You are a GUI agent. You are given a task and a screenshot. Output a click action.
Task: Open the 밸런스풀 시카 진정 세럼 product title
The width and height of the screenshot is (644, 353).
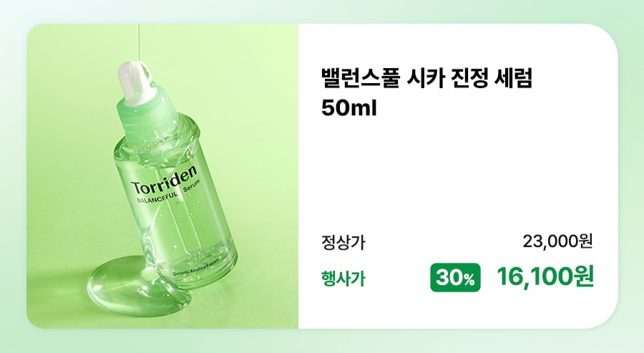[x=426, y=78]
